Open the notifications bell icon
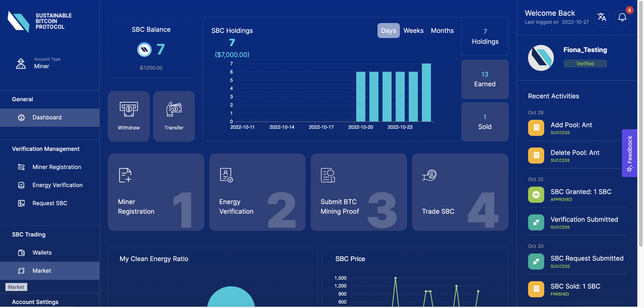Screen dimensions: 644x308 pos(622,17)
